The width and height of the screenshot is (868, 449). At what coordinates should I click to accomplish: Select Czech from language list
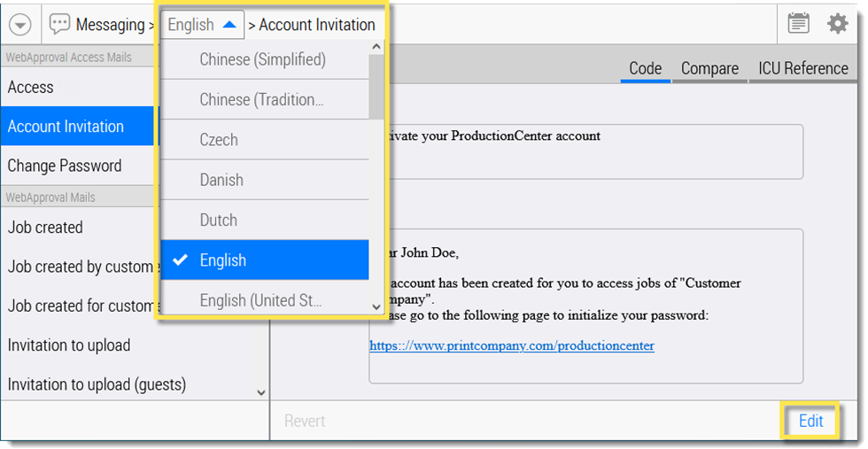[265, 140]
